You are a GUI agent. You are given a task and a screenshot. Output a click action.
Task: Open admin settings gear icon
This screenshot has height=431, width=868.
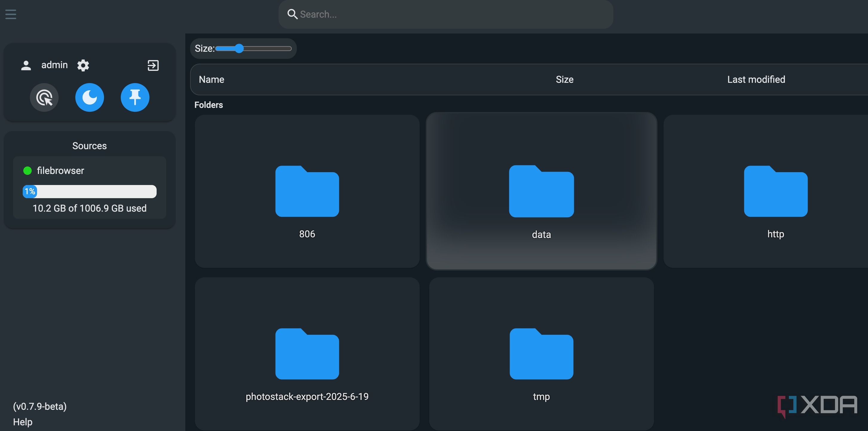point(83,65)
